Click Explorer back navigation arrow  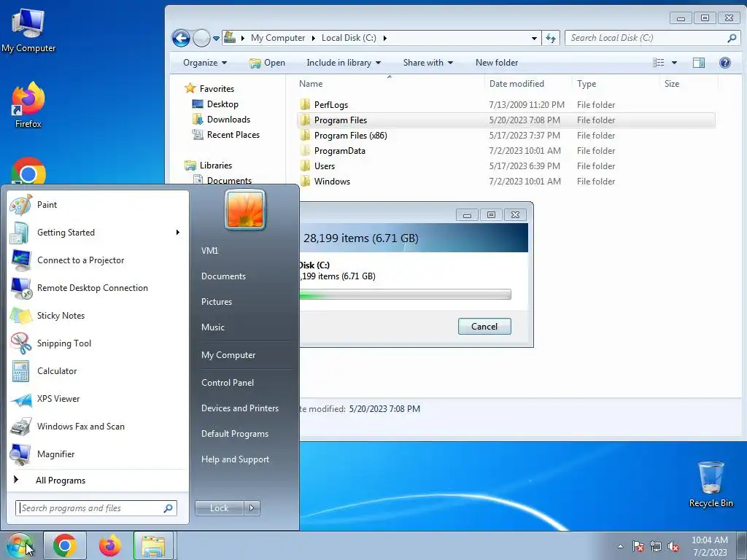coord(181,38)
